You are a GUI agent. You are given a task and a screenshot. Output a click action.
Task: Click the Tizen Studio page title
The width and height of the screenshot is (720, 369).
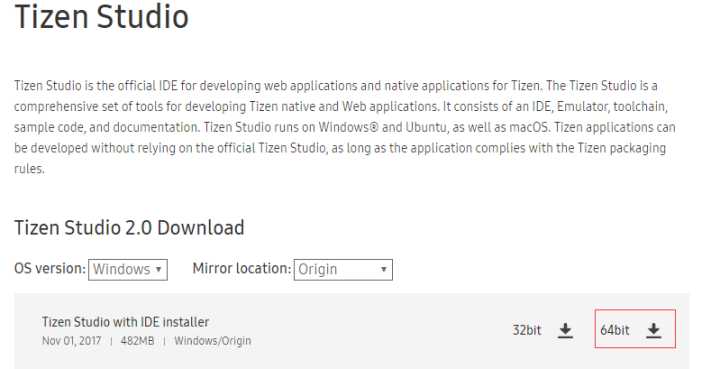coord(101,17)
